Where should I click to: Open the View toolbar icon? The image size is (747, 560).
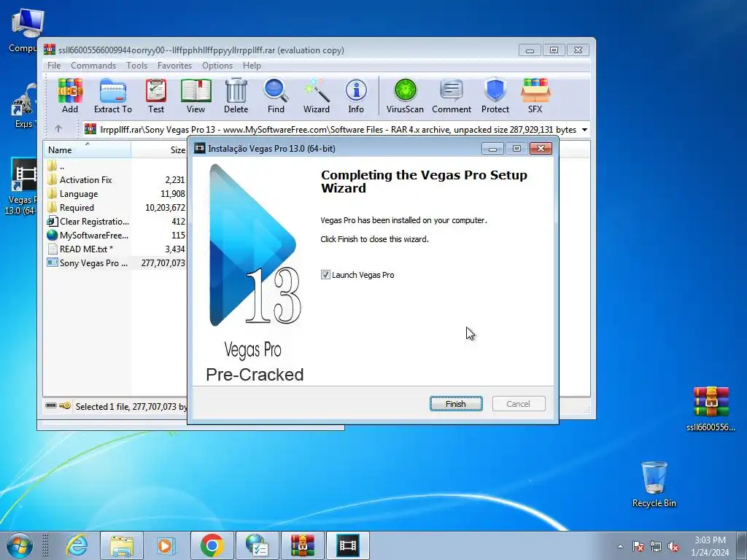pyautogui.click(x=196, y=96)
